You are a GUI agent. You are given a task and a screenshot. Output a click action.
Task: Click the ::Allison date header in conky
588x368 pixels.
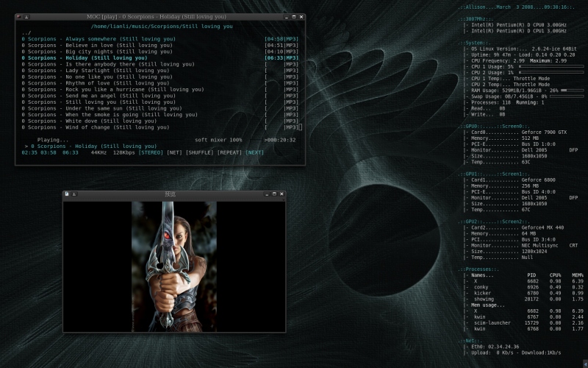(516, 7)
